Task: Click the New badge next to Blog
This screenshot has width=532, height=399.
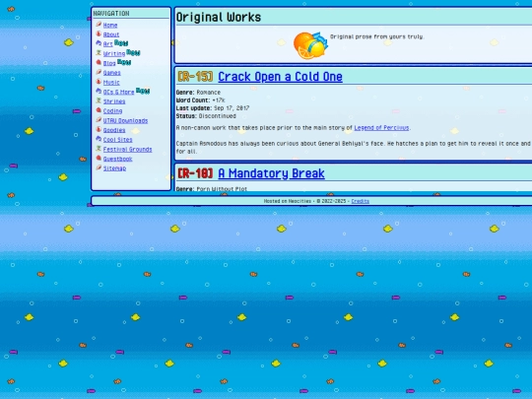Action: coord(124,62)
